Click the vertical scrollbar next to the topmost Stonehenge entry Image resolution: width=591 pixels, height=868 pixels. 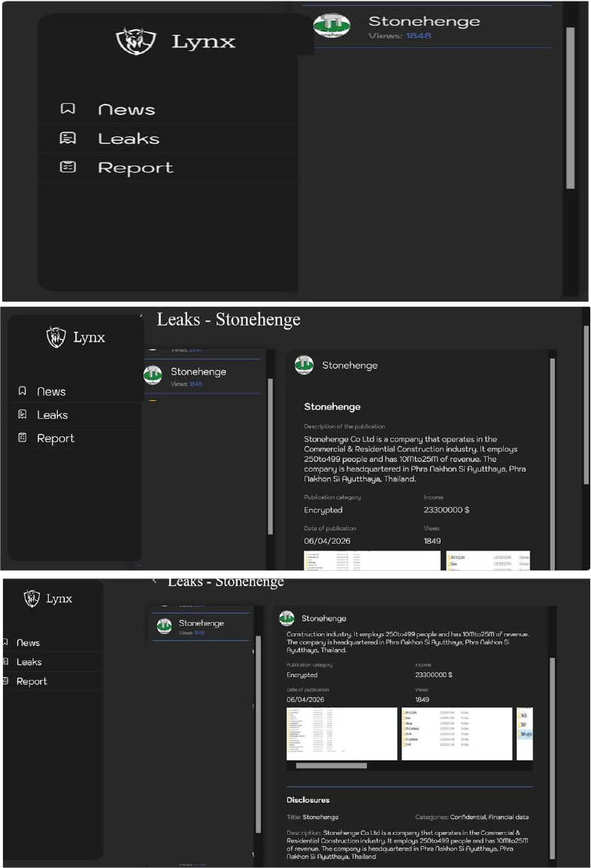tap(570, 107)
